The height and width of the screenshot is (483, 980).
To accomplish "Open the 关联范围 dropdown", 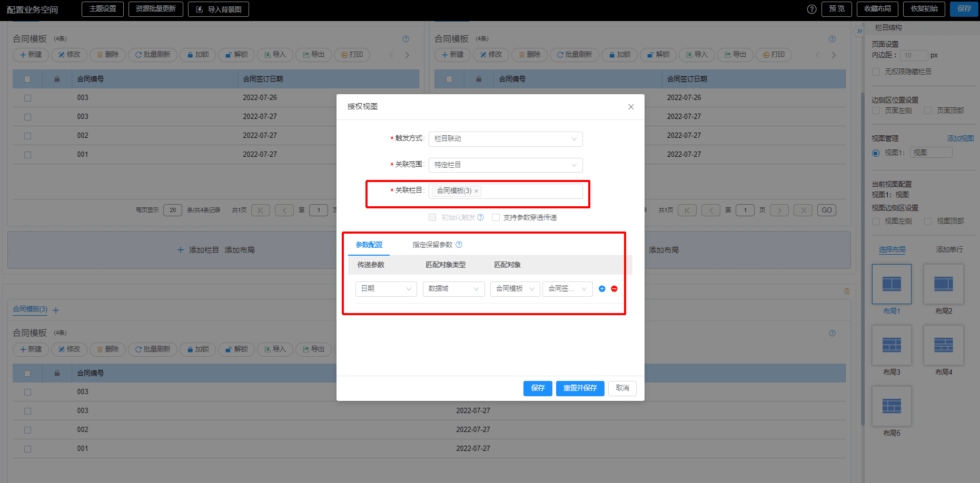I will tap(506, 165).
